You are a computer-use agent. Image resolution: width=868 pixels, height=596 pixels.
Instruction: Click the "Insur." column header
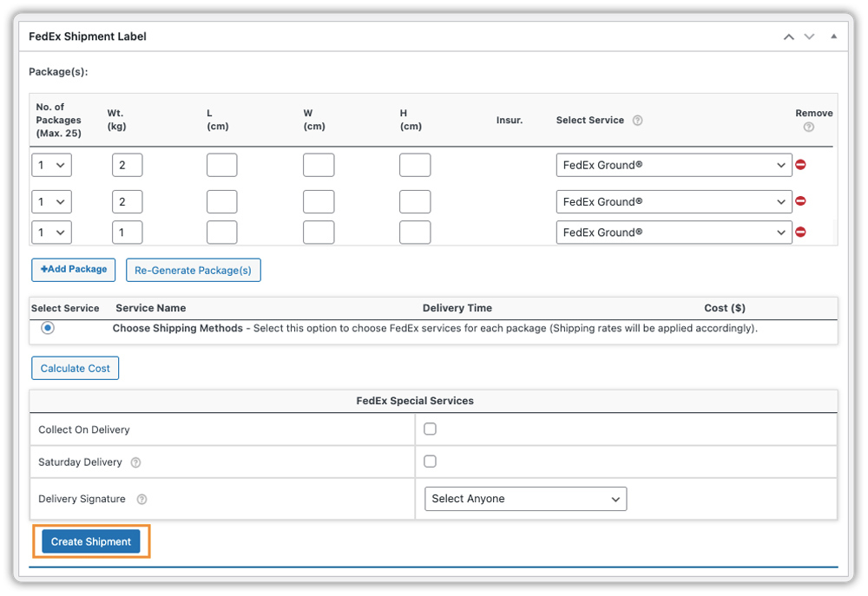click(510, 120)
